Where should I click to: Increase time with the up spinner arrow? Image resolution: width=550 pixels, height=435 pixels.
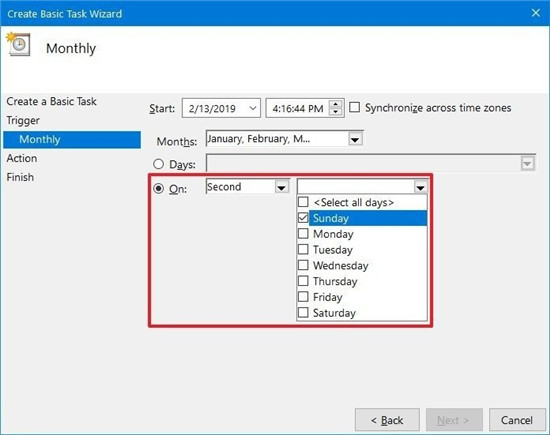336,104
